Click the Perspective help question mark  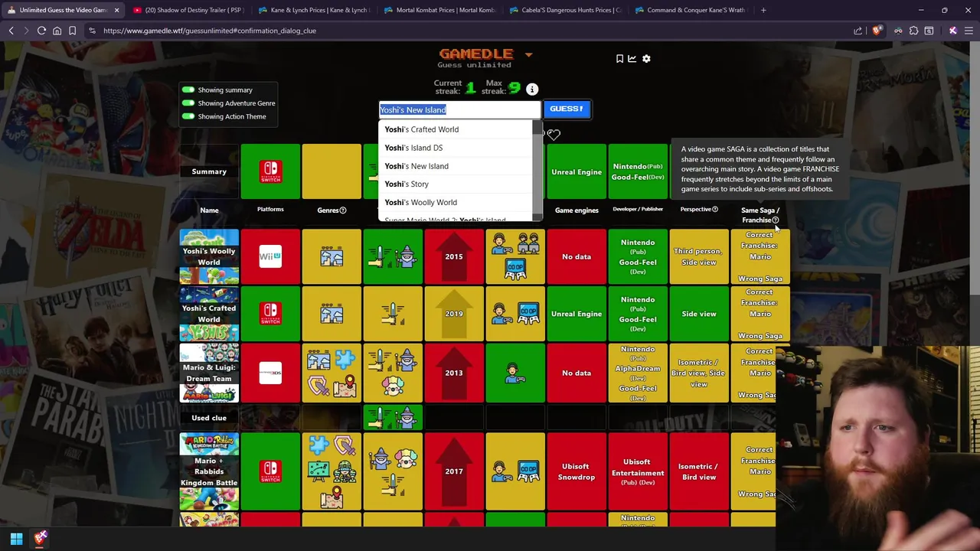pyautogui.click(x=715, y=210)
